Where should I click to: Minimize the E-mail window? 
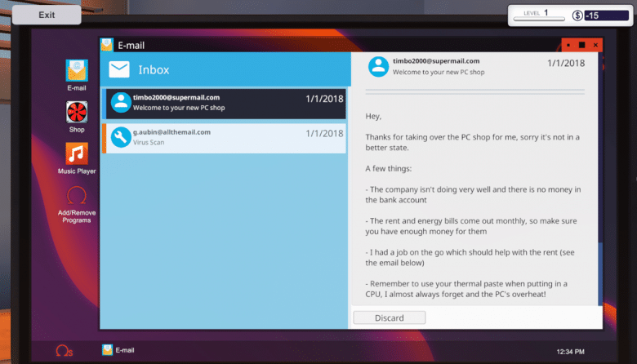pyautogui.click(x=568, y=45)
